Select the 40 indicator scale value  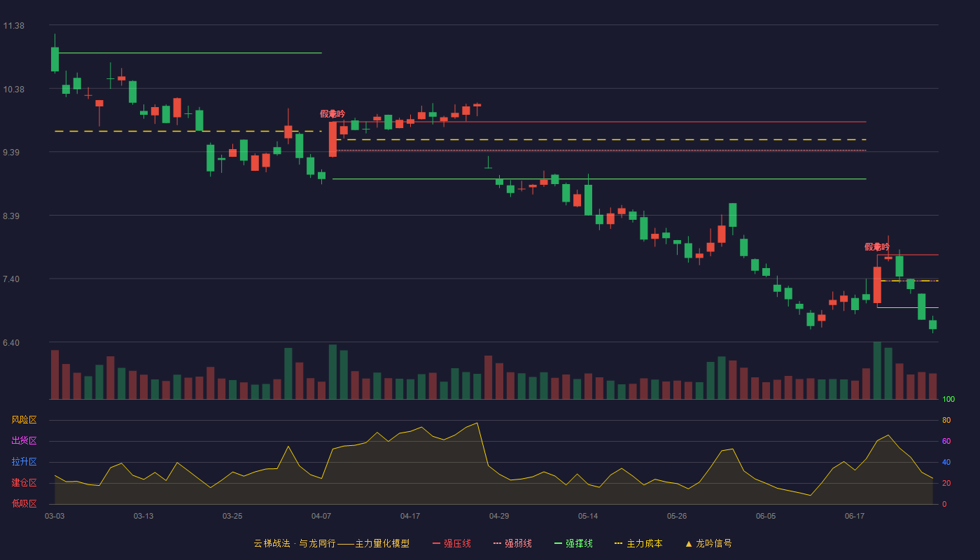point(946,463)
